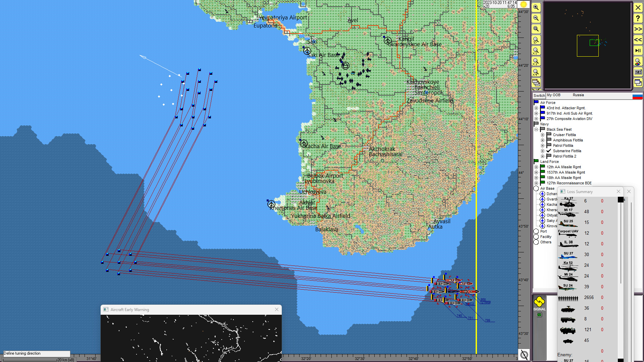Click the Loss Summary scrollbar thumb
Viewport: 644px width, 362px height.
[x=620, y=200]
